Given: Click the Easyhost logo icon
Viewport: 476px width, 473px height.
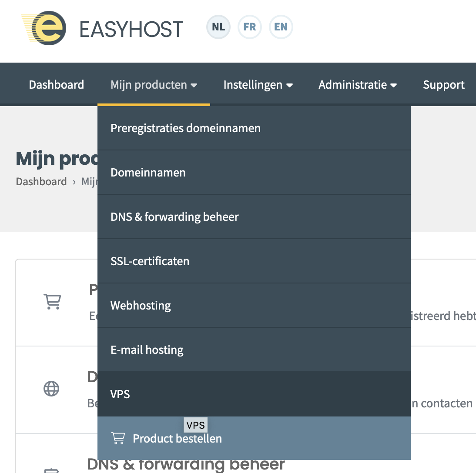Looking at the screenshot, I should point(44,29).
